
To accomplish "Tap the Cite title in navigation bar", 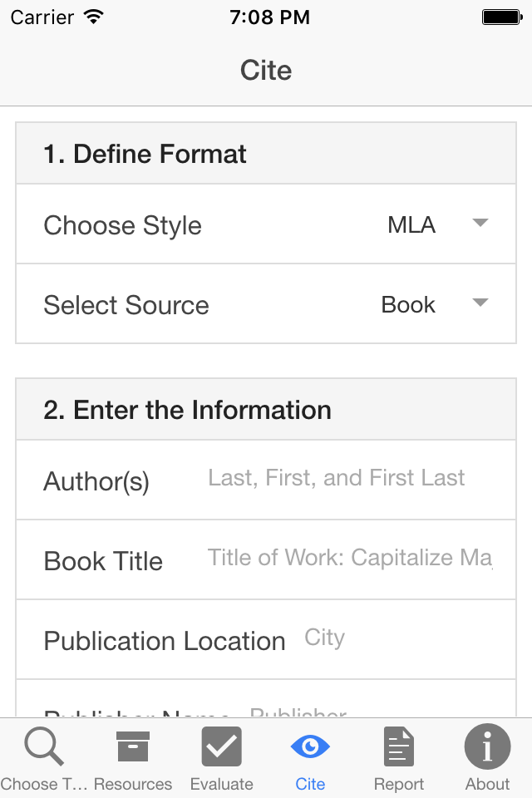I will coord(266,70).
